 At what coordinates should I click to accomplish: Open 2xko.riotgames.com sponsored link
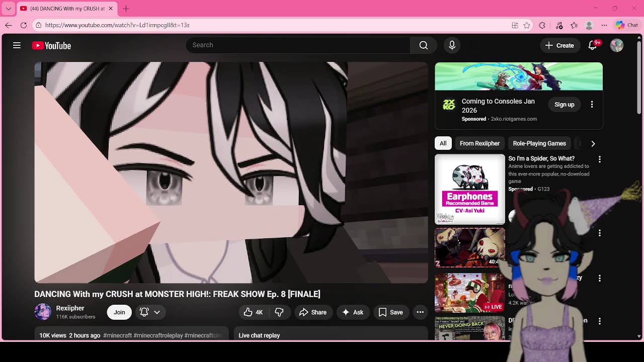[514, 119]
